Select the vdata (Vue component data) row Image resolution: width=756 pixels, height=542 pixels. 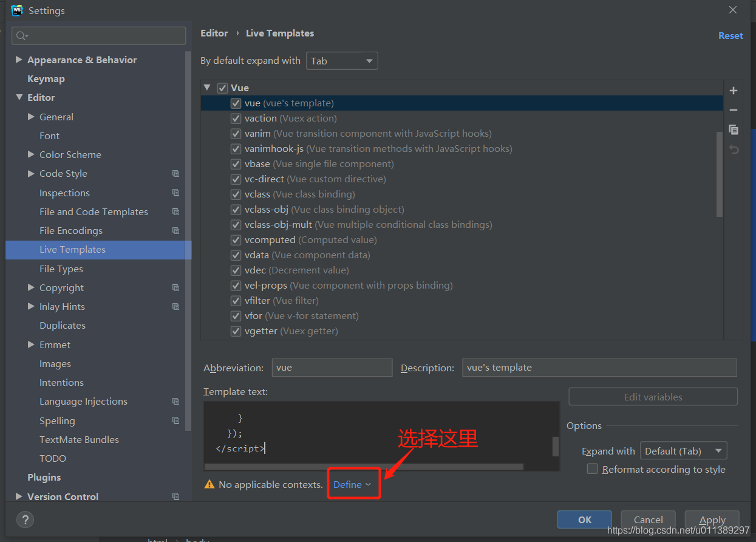(x=462, y=255)
